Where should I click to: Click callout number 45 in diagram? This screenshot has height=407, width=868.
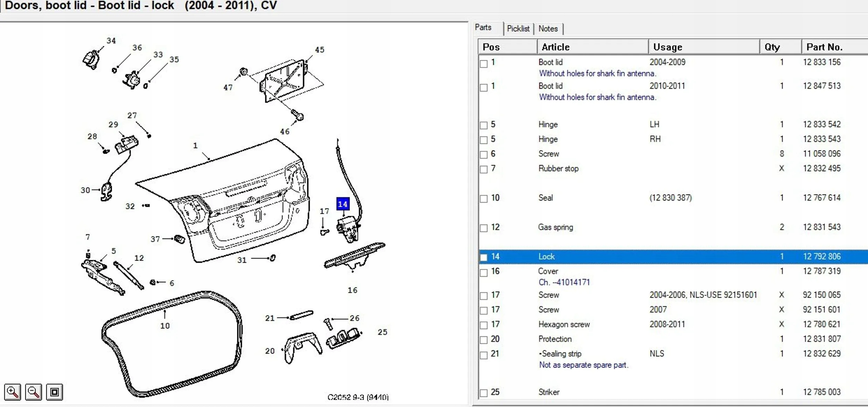(319, 50)
